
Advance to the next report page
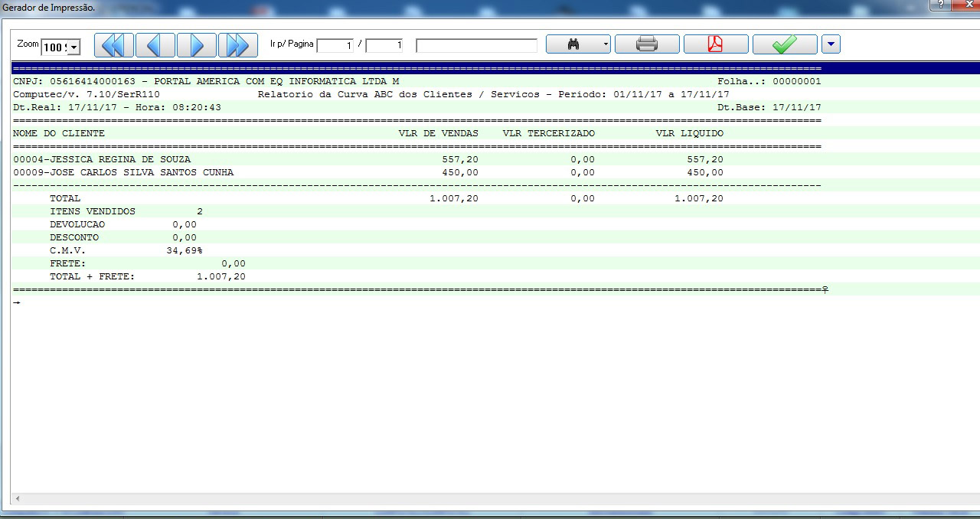pos(197,45)
